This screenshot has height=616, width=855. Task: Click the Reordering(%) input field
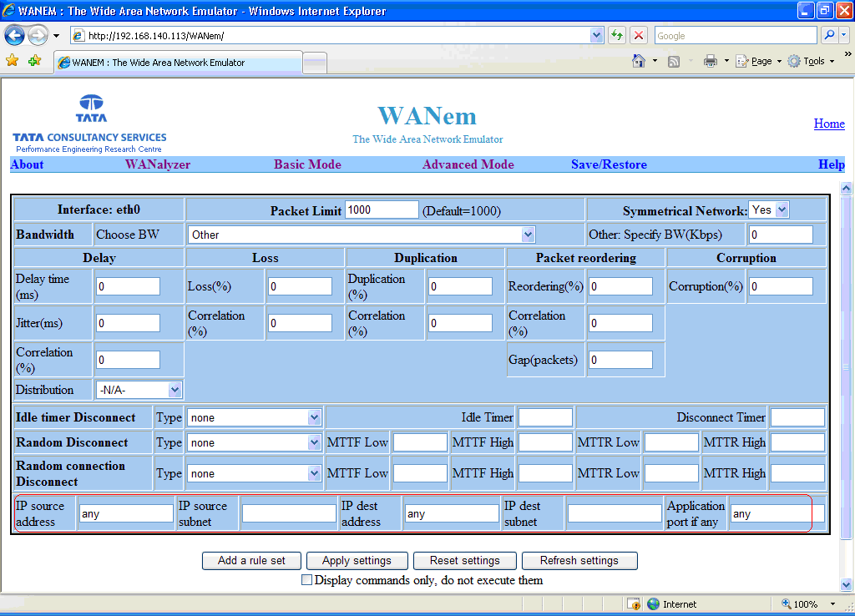(x=620, y=286)
